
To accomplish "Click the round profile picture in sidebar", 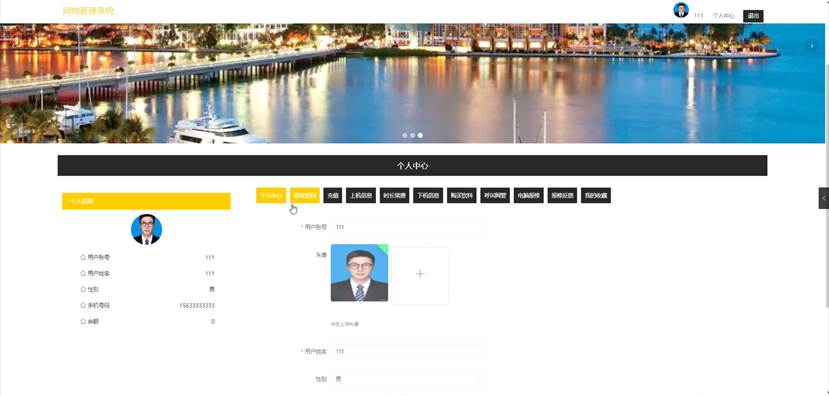I will click(146, 229).
